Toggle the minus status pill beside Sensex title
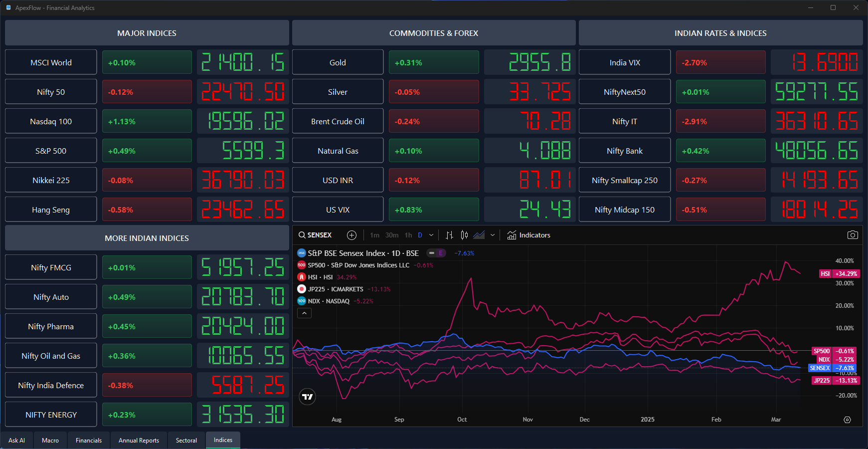Viewport: 868px width, 449px height. [x=432, y=253]
